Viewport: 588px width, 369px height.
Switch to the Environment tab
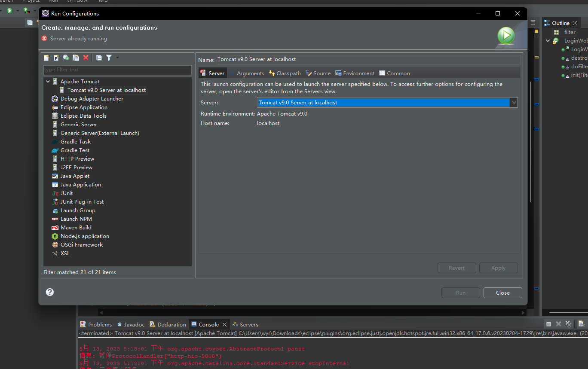[x=355, y=73]
